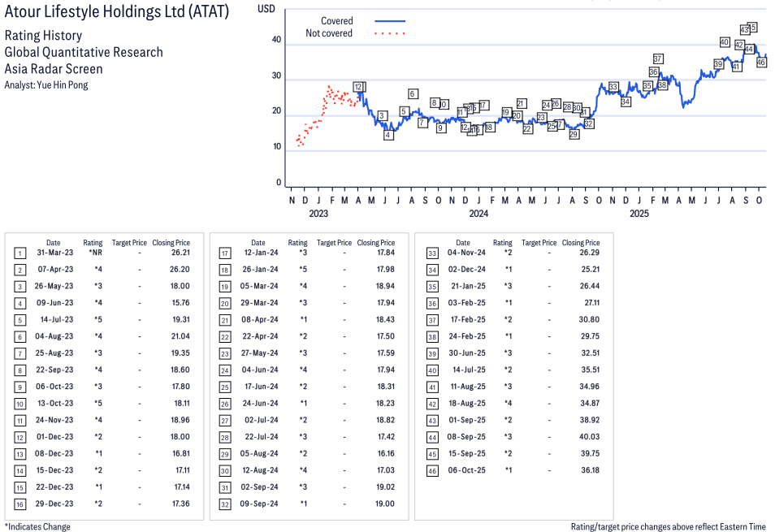This screenshot has height=532, width=775.
Task: Click the Asia Radar Screen heading
Action: [x=54, y=68]
